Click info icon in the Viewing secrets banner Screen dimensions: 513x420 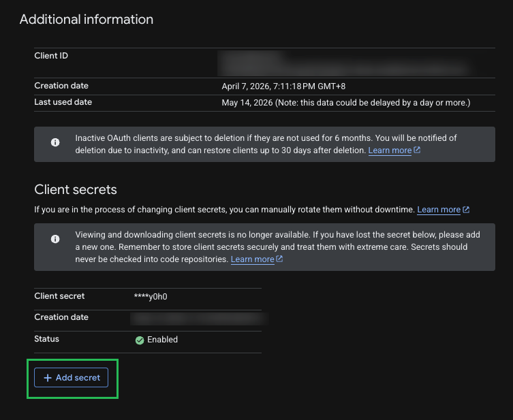tap(55, 239)
